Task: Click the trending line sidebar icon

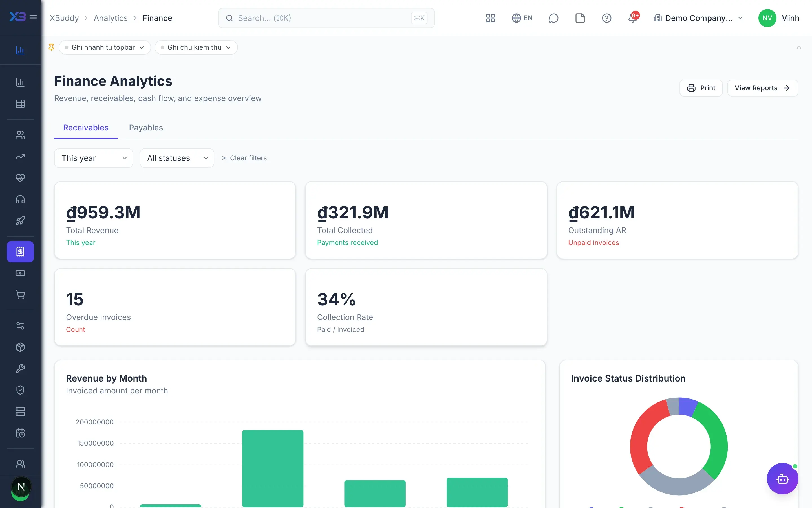Action: (x=20, y=156)
